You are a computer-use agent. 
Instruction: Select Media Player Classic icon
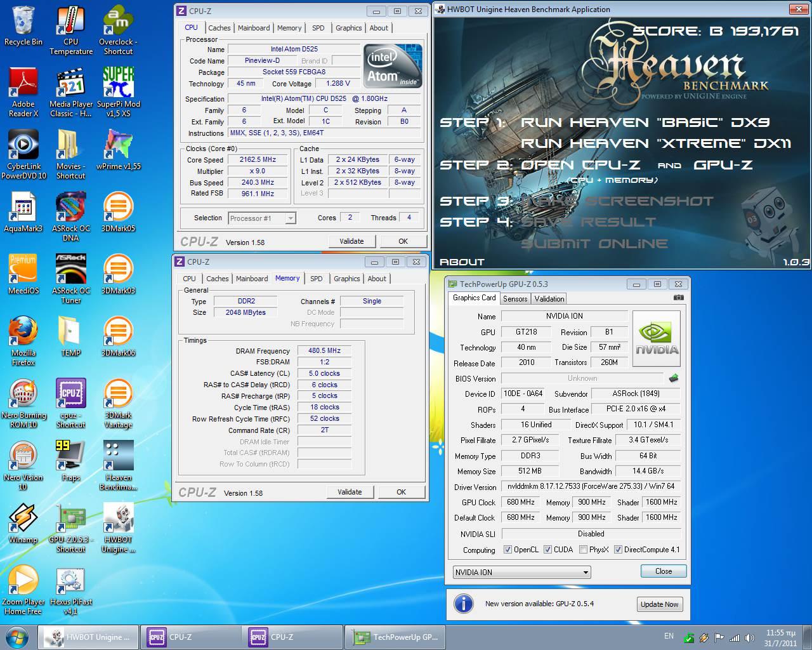71,92
